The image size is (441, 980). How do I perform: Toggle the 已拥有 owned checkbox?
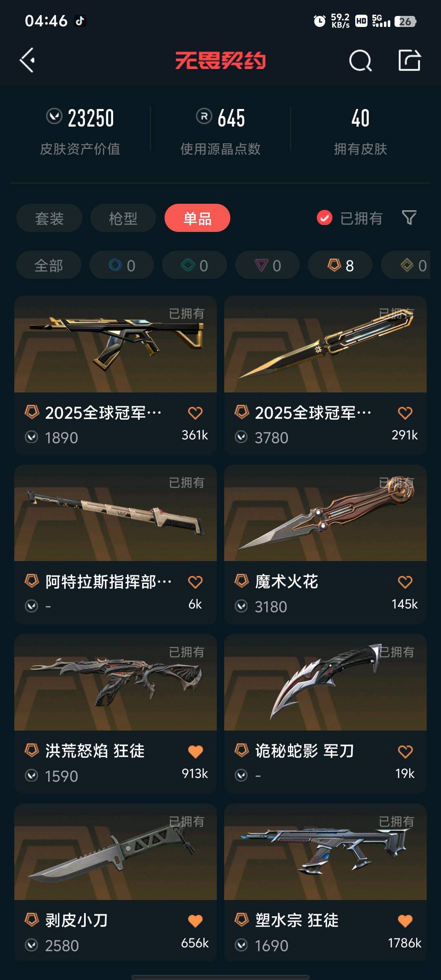325,218
